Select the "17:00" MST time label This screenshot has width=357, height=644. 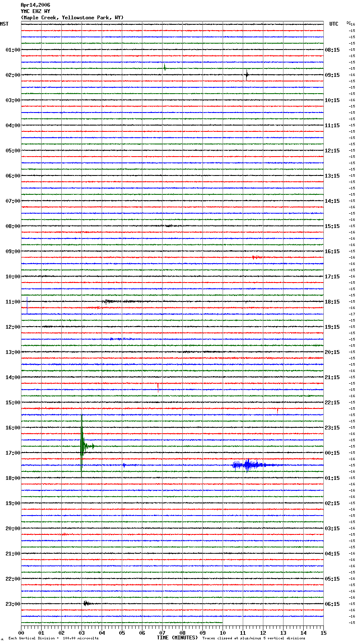[13, 453]
